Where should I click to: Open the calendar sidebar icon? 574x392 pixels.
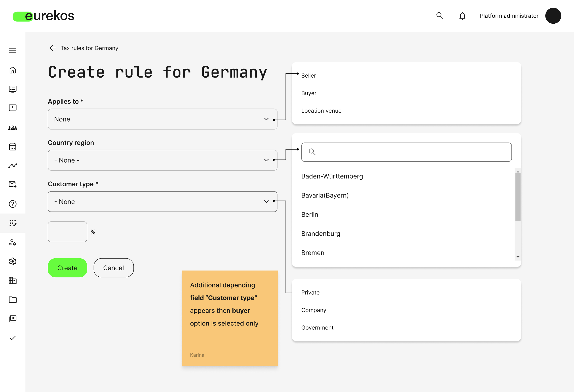pyautogui.click(x=13, y=147)
